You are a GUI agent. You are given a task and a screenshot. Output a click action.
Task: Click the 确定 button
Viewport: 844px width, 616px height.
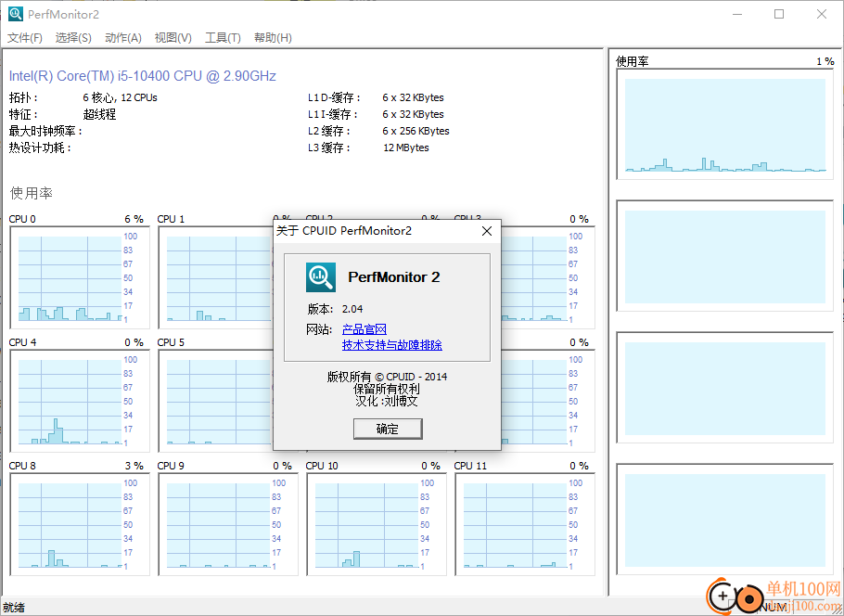(x=388, y=429)
